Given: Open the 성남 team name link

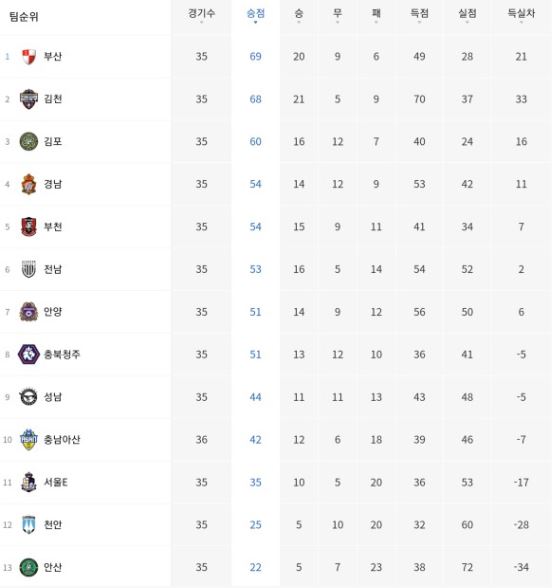Looking at the screenshot, I should pos(53,397).
